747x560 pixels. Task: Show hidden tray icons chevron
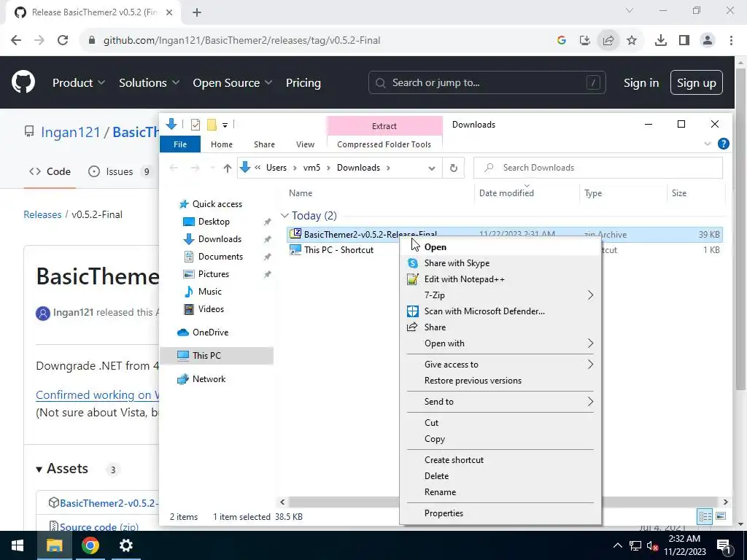pyautogui.click(x=617, y=545)
